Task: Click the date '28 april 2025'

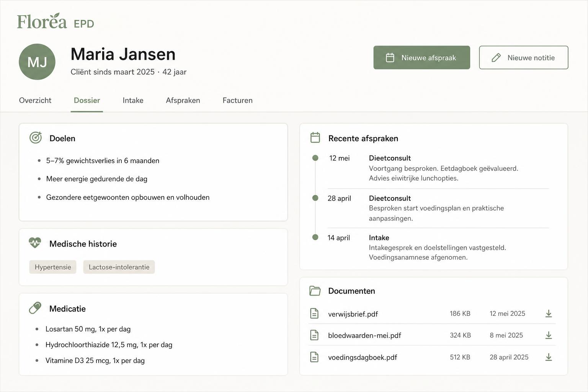Action: pyautogui.click(x=509, y=357)
